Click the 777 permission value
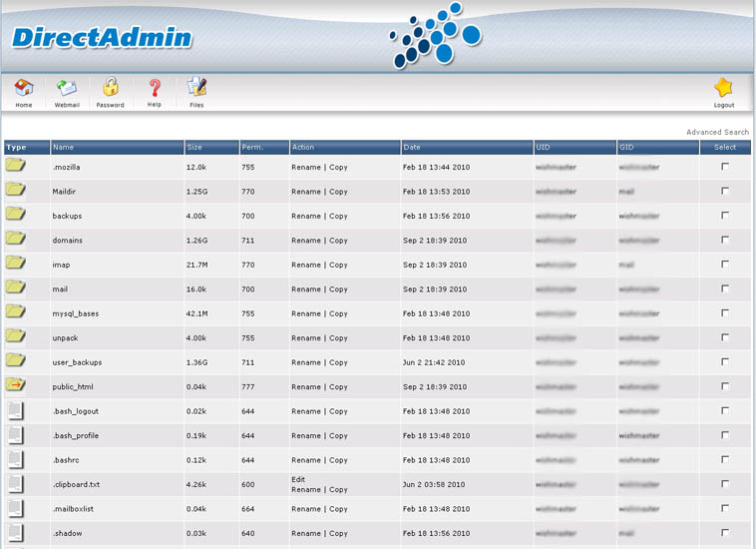 (x=247, y=387)
